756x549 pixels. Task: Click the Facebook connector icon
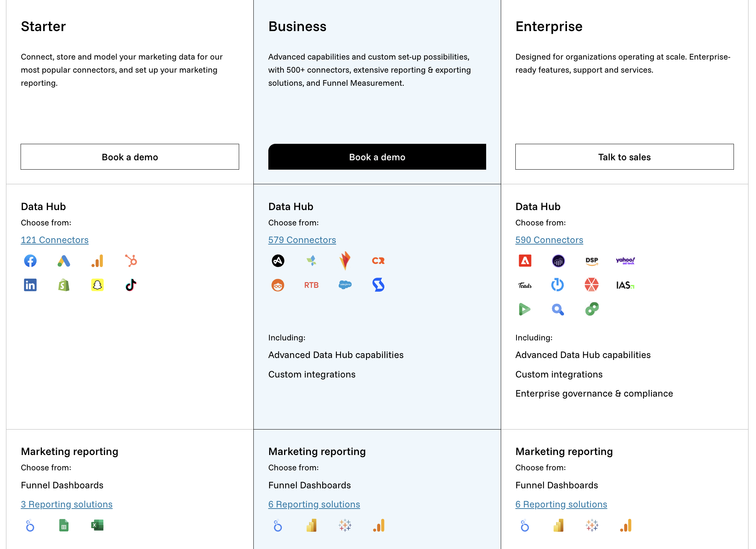30,261
